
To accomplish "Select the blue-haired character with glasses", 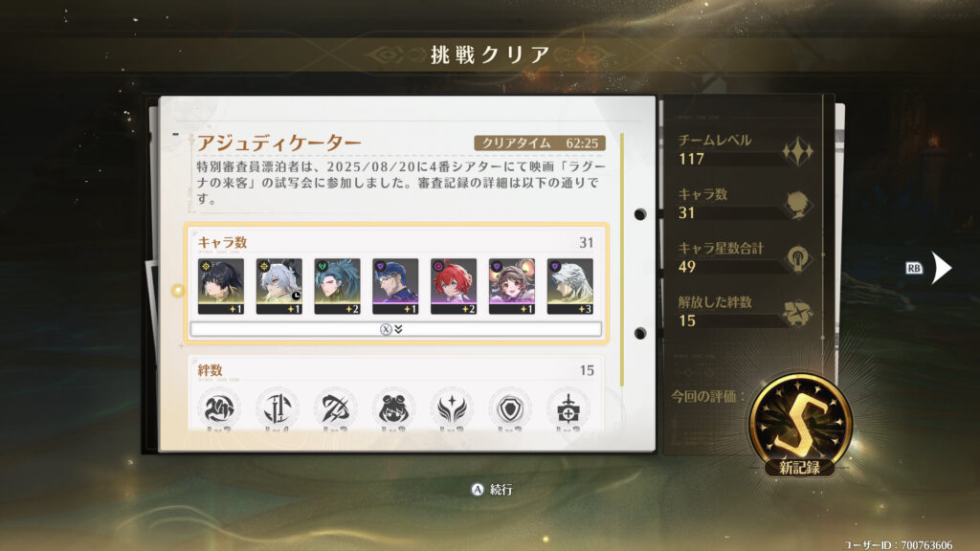I will 395,286.
